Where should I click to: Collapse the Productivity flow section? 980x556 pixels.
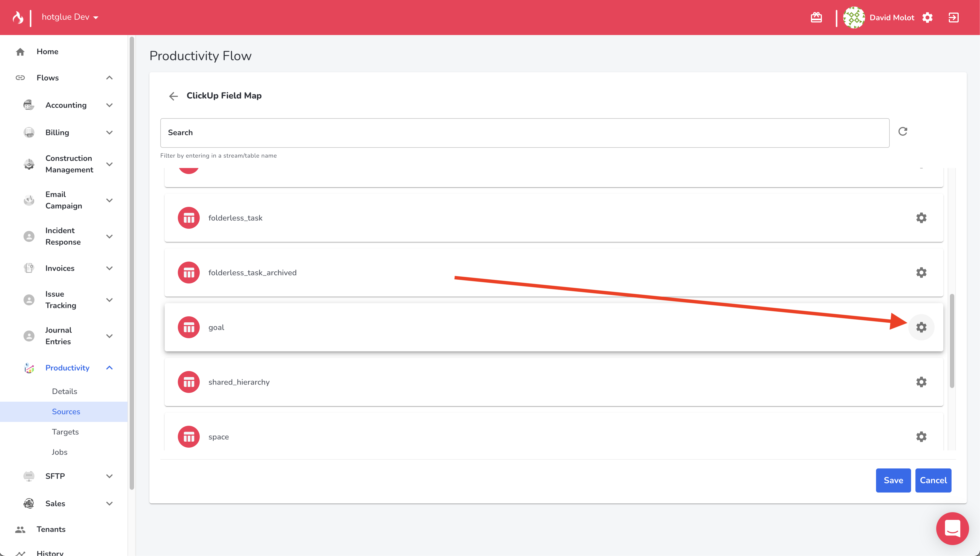(x=109, y=368)
